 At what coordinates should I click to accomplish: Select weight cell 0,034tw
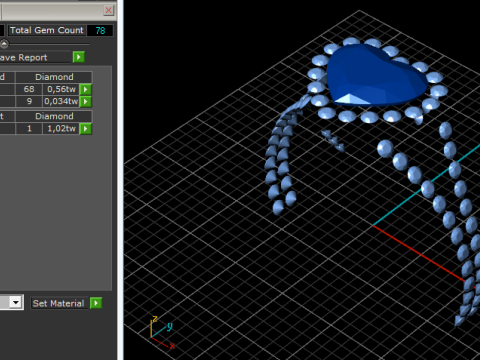click(61, 101)
